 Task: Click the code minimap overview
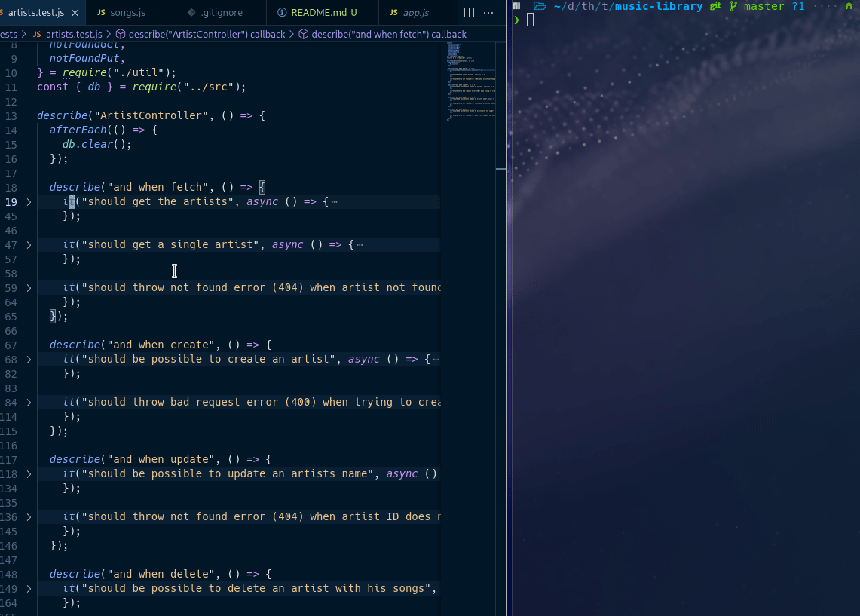point(470,81)
